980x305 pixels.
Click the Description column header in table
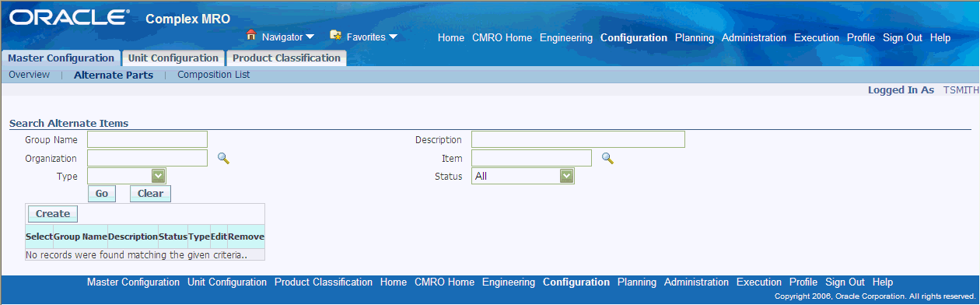pyautogui.click(x=133, y=237)
